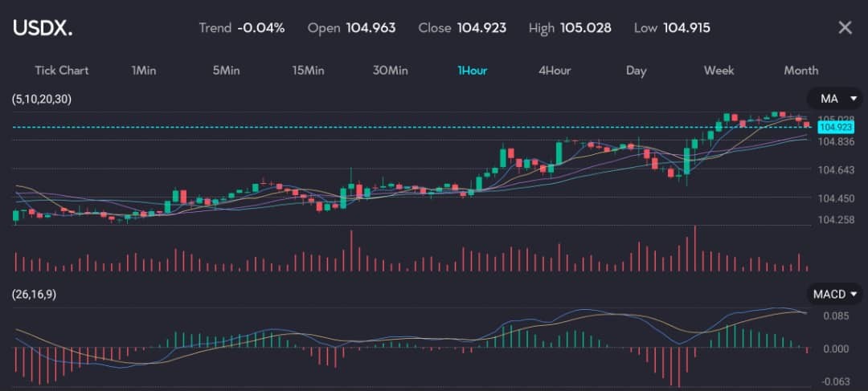Show the Week chart

coord(719,71)
